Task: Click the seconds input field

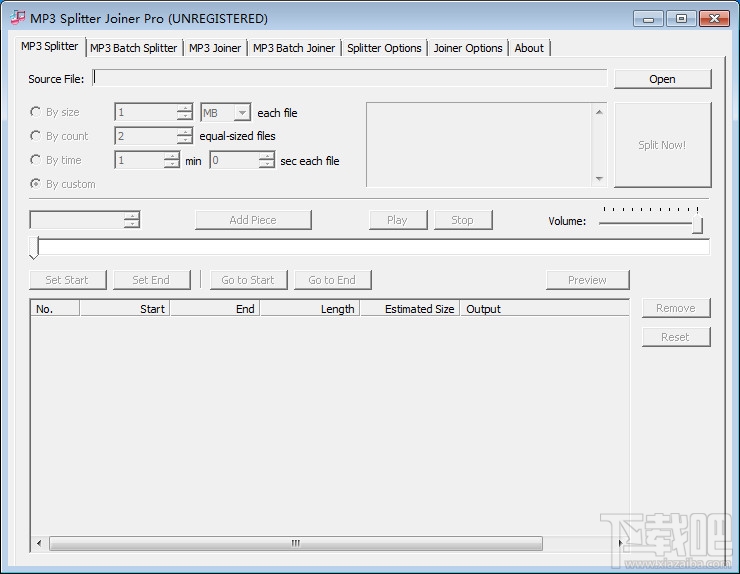Action: 235,160
